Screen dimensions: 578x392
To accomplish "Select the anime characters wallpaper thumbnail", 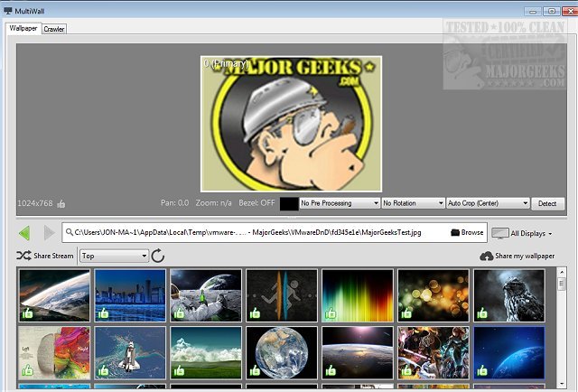I will [x=433, y=352].
